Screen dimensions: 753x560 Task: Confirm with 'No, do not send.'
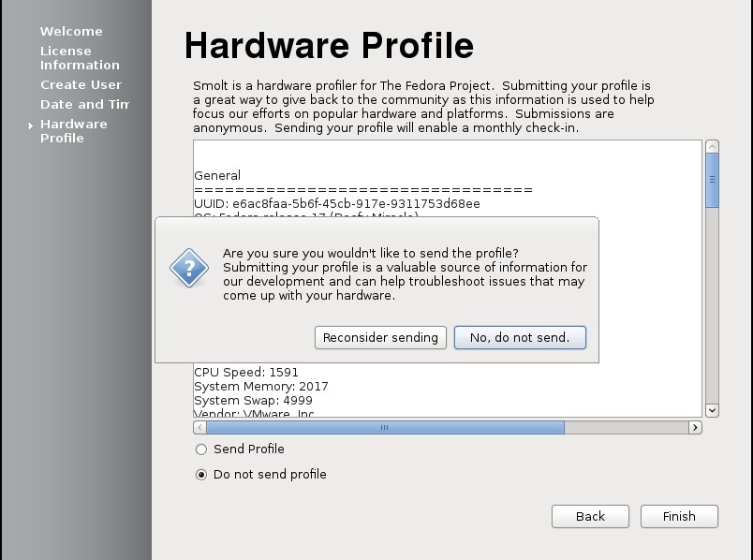520,337
